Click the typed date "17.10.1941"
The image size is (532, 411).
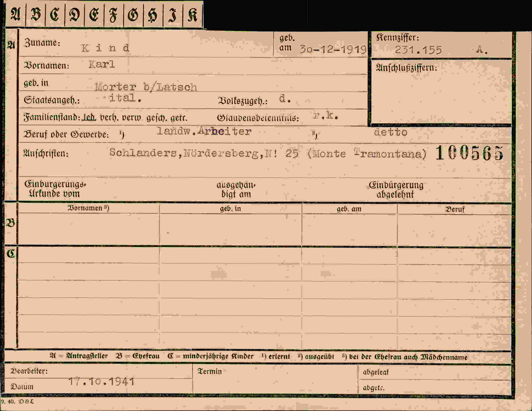point(101,381)
